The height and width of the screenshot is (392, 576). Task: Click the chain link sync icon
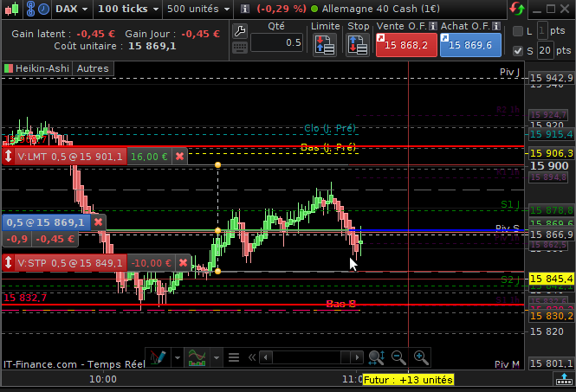30,9
